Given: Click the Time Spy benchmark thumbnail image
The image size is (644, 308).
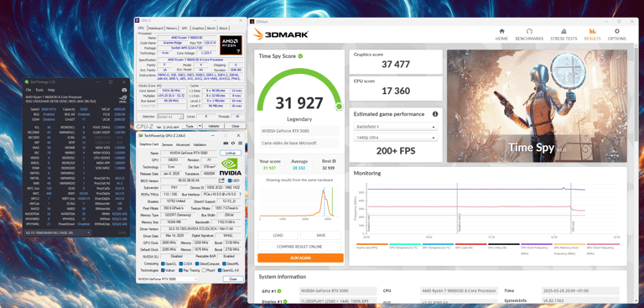Looking at the screenshot, I should (x=537, y=106).
